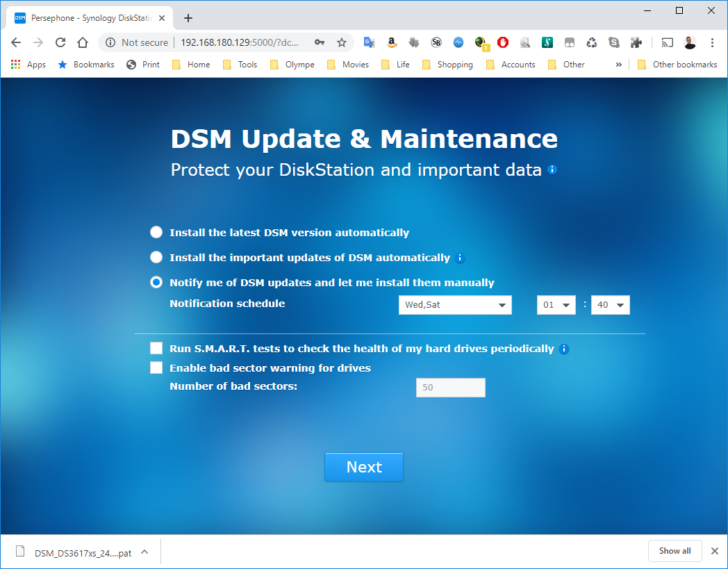This screenshot has height=569, width=728.
Task: Open the Movies bookmarks folder
Action: (x=348, y=65)
